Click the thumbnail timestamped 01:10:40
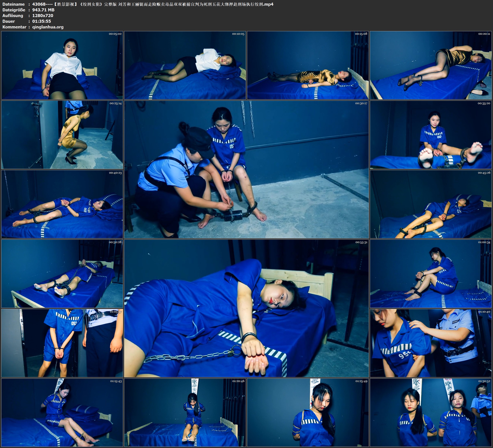The image size is (493, 448). point(431,343)
